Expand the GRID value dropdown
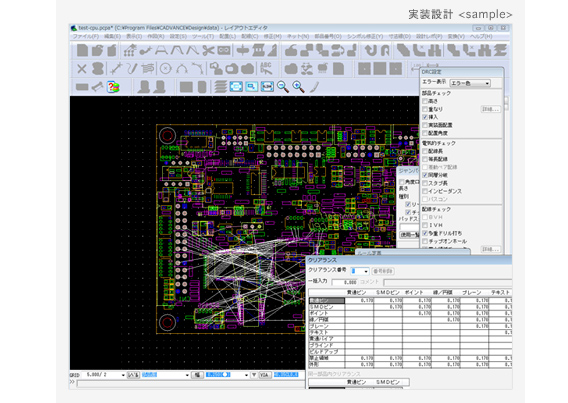Image resolution: width=568 pixels, height=403 pixels. (x=105, y=375)
